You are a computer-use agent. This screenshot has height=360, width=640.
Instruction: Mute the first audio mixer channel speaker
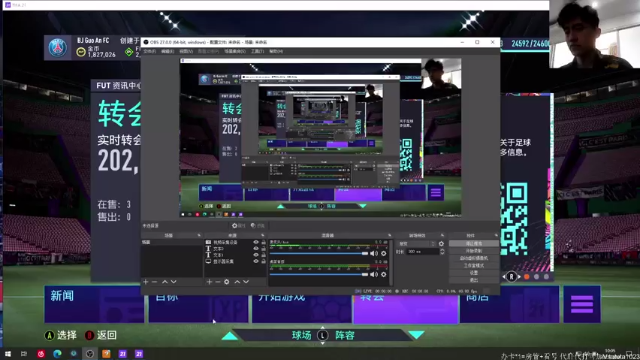[x=374, y=253]
